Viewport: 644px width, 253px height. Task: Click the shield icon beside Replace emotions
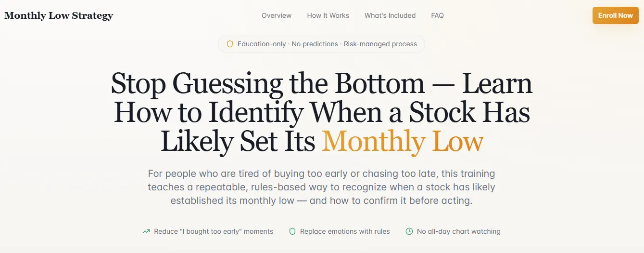point(292,232)
